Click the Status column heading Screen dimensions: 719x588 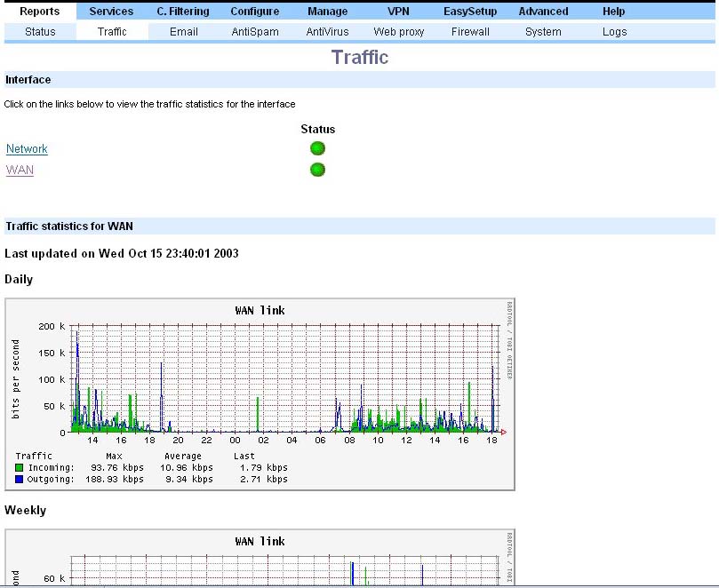(x=318, y=130)
